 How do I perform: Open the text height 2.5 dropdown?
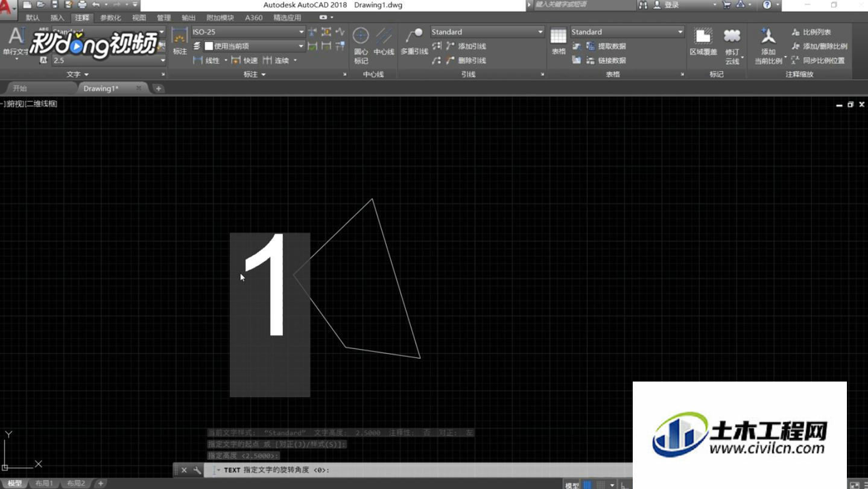click(162, 60)
